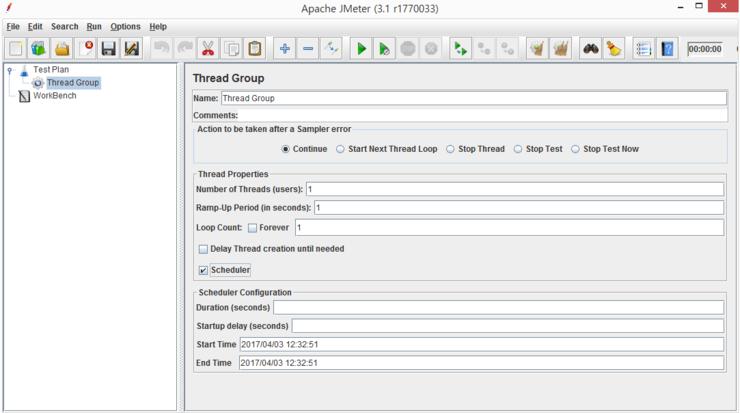Click the Clear results broom icon
The height and width of the screenshot is (413, 740).
[537, 49]
